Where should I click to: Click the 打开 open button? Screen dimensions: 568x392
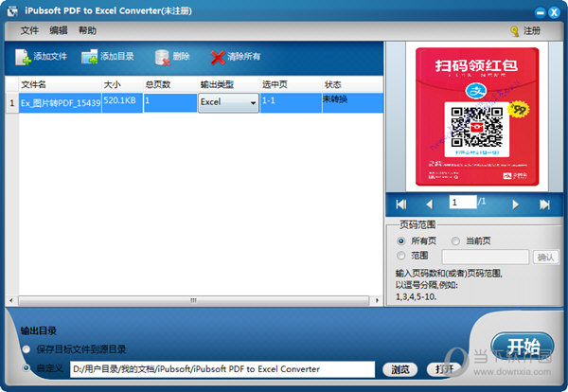point(444,369)
